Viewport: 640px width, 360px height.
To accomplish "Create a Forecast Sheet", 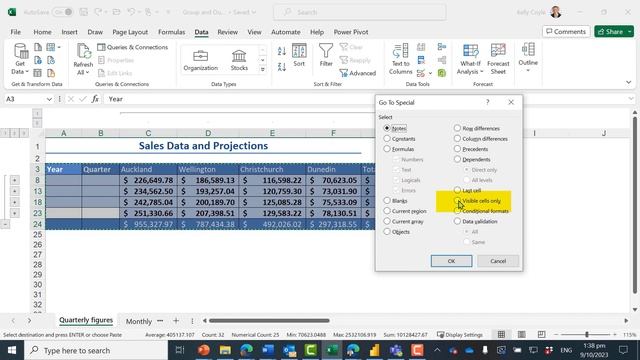I will 498,59.
